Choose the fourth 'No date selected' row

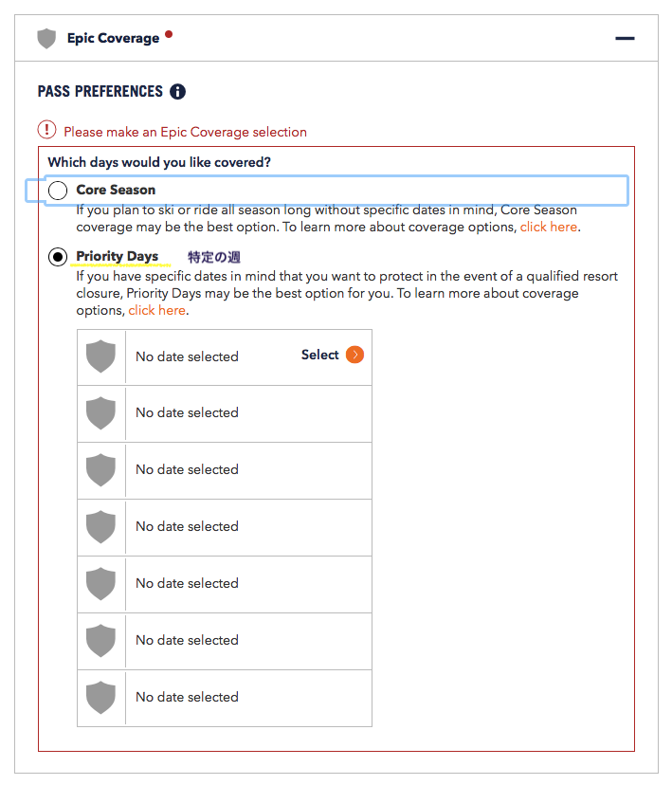click(187, 527)
